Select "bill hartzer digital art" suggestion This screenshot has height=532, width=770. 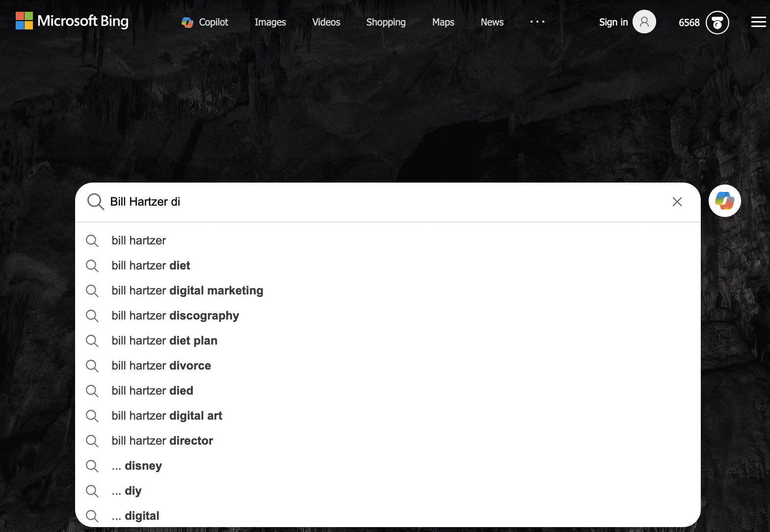[388, 416]
